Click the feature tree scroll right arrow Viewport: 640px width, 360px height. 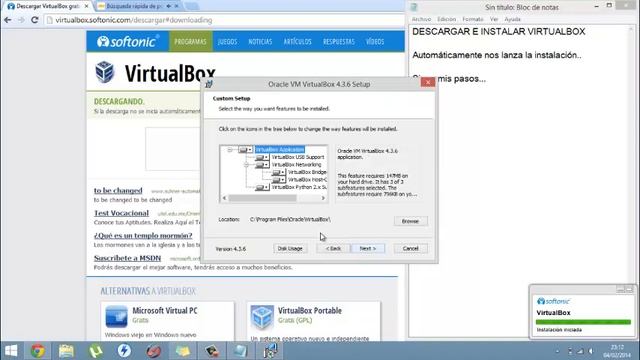(323, 198)
